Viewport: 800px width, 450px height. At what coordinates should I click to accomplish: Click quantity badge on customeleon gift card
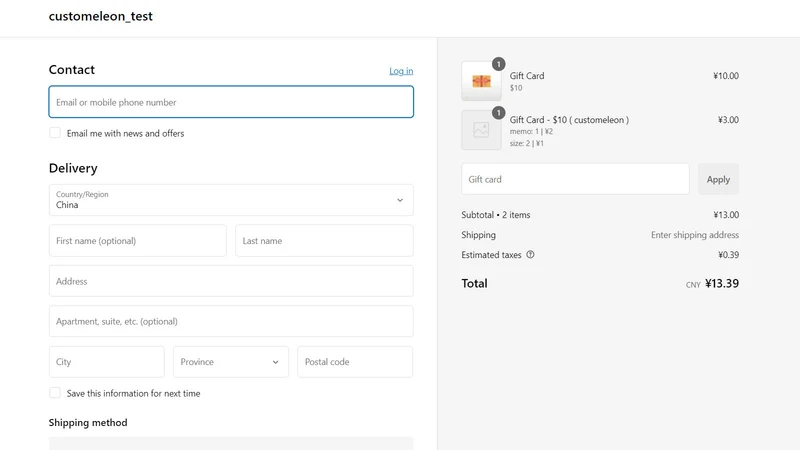coord(498,113)
